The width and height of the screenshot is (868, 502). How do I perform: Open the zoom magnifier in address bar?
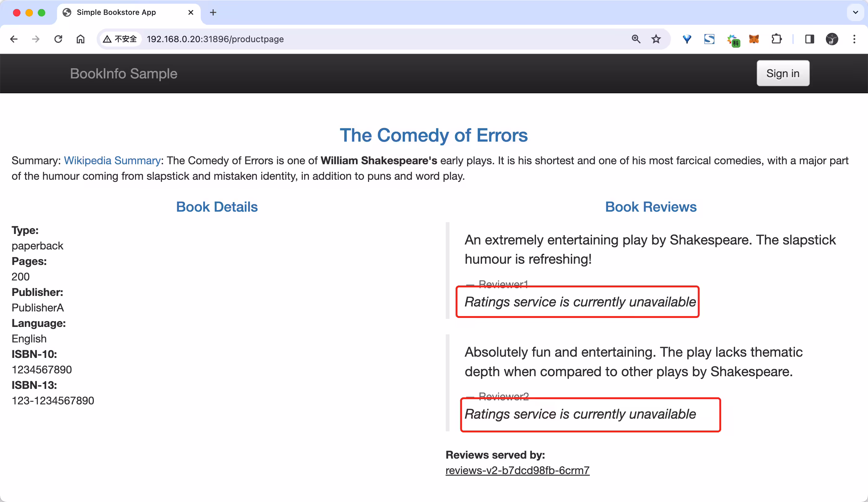click(636, 39)
